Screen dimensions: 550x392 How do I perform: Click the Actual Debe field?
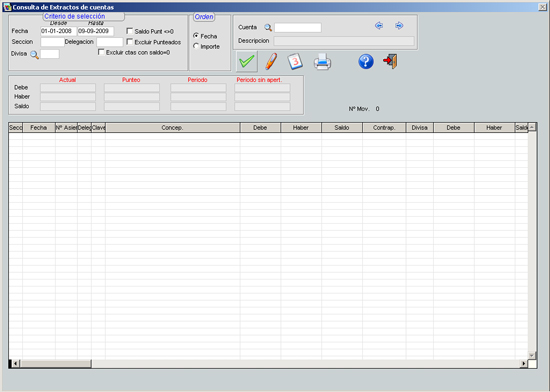tap(68, 87)
